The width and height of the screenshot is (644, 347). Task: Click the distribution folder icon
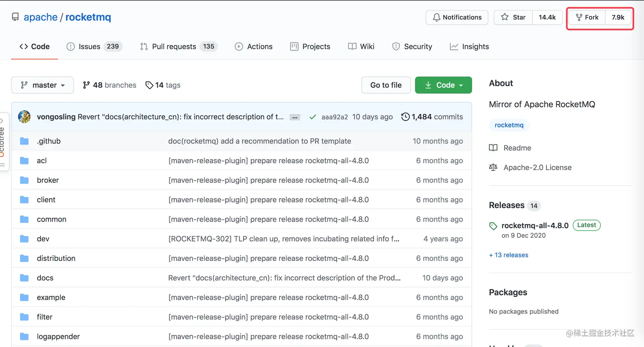[x=24, y=258]
